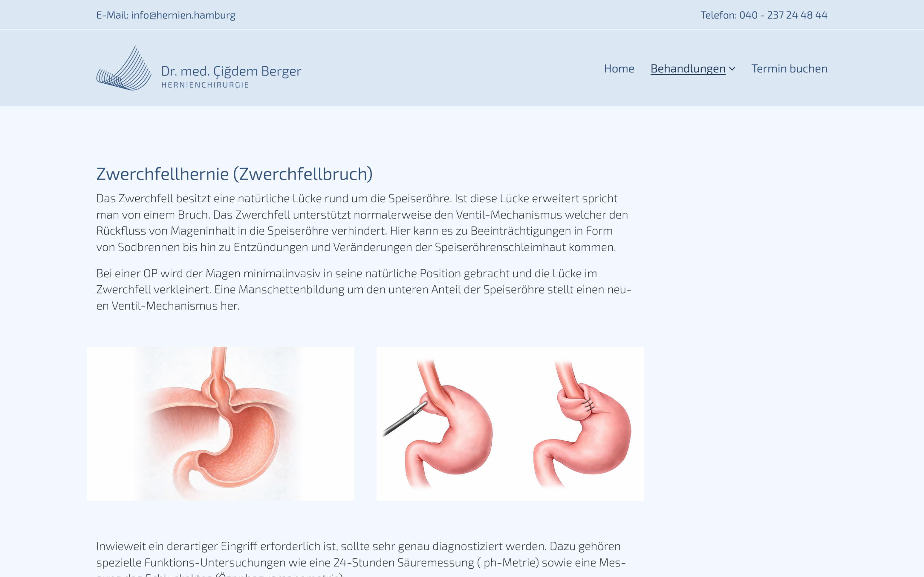
Task: Click the phone number 040 - 237 24 48 44
Action: 783,15
